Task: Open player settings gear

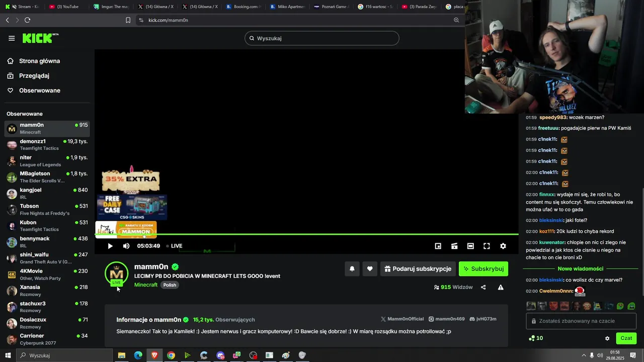Action: click(503, 246)
